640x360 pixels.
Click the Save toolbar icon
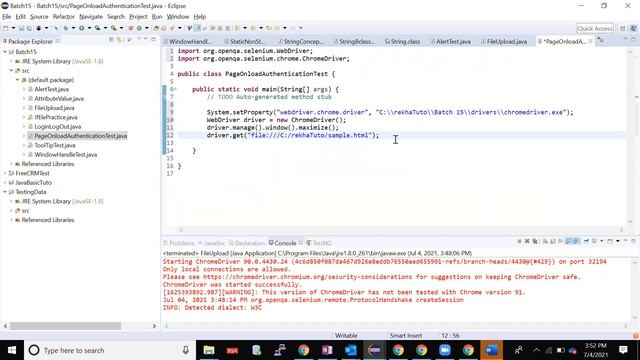21,28
